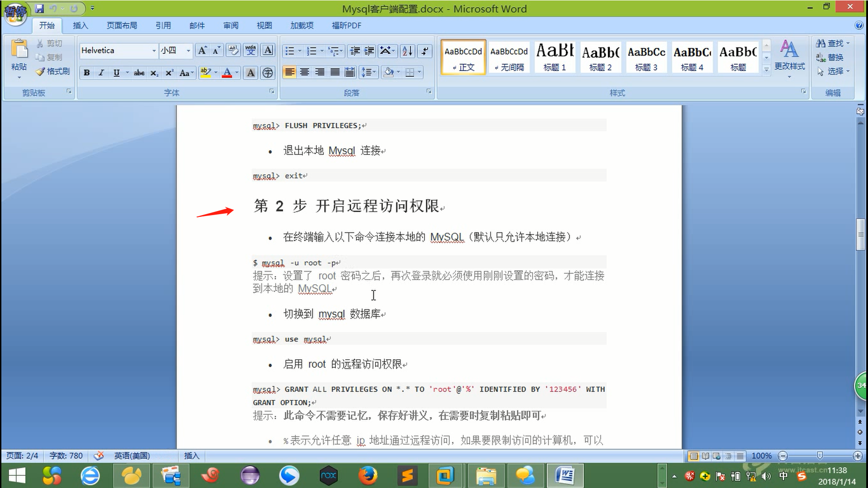This screenshot has height=488, width=868.
Task: Apply strikethrough formatting icon
Action: (x=139, y=73)
